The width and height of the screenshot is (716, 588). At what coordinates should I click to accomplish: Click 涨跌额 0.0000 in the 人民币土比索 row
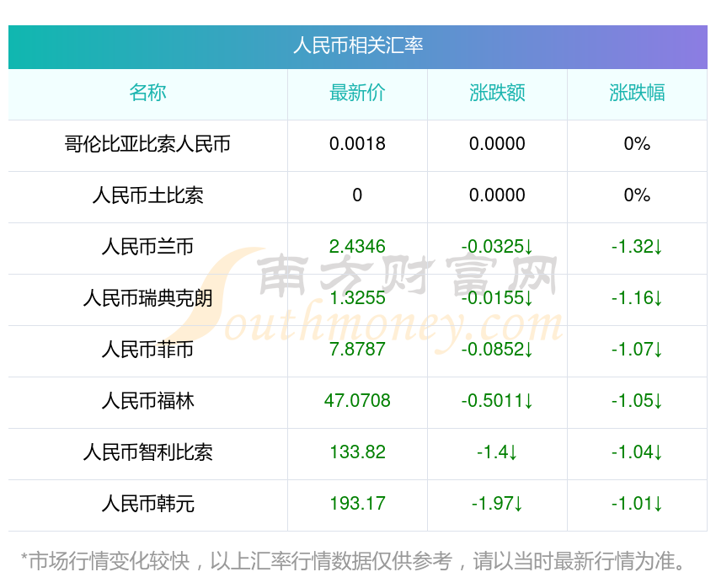pyautogui.click(x=497, y=195)
